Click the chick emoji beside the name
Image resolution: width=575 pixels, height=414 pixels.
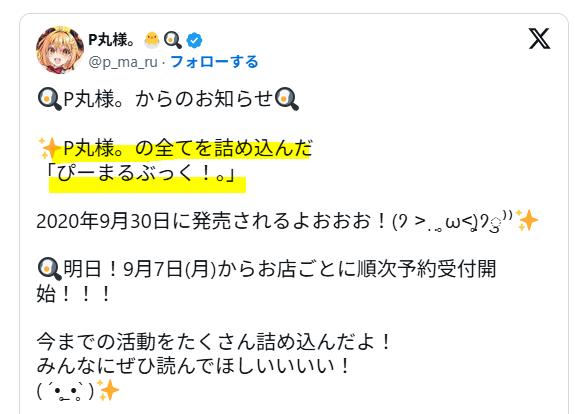click(151, 40)
